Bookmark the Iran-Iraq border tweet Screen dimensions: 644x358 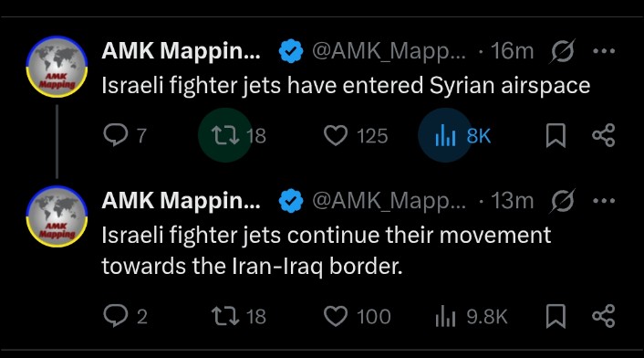(x=556, y=316)
